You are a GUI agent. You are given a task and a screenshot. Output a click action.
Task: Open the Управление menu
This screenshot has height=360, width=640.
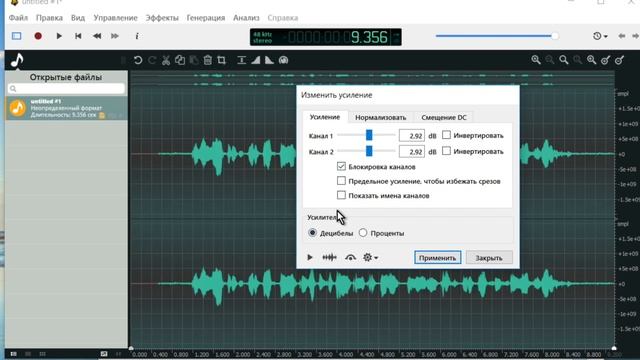116,18
